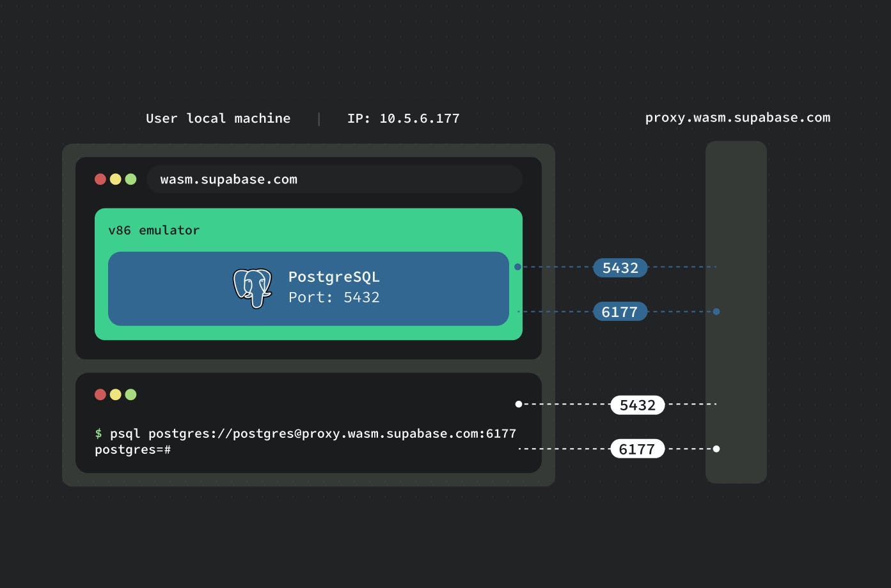
Task: Click the yellow traffic-light dot on the browser window
Action: (x=116, y=179)
